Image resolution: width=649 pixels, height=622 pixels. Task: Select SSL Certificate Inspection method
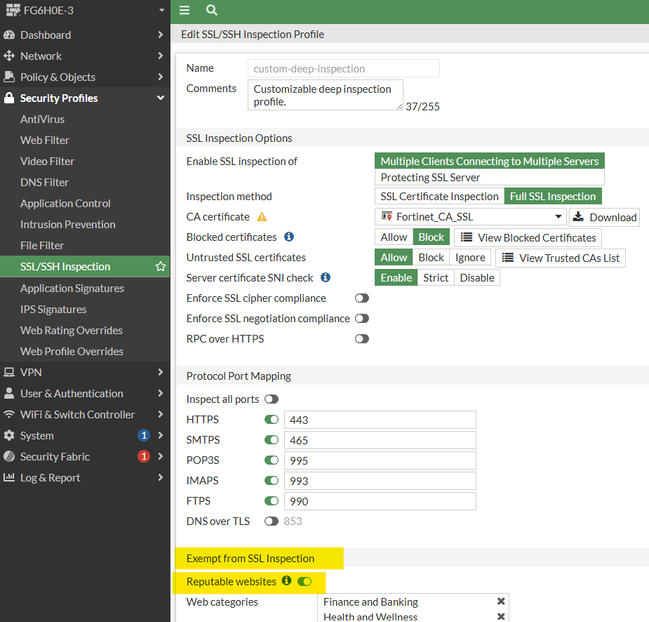(439, 196)
